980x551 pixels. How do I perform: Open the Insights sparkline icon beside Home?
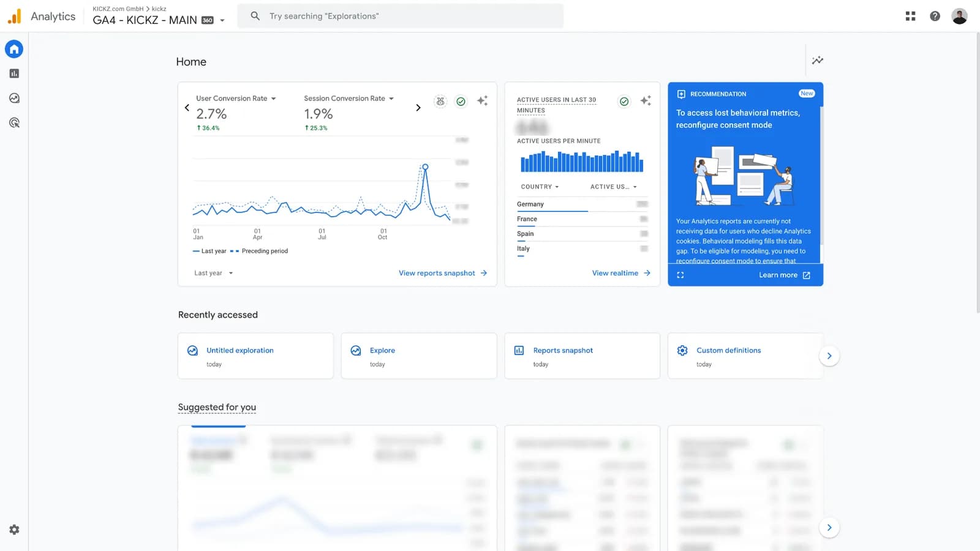pos(817,60)
